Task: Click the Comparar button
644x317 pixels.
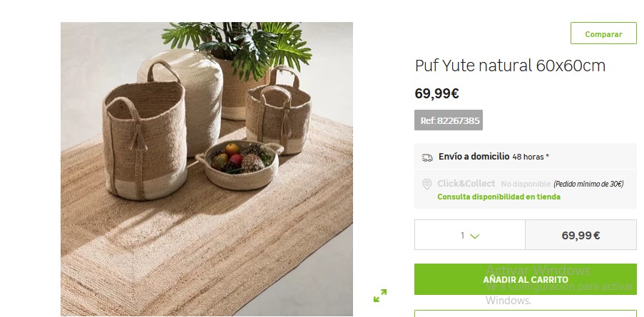Action: coord(603,33)
